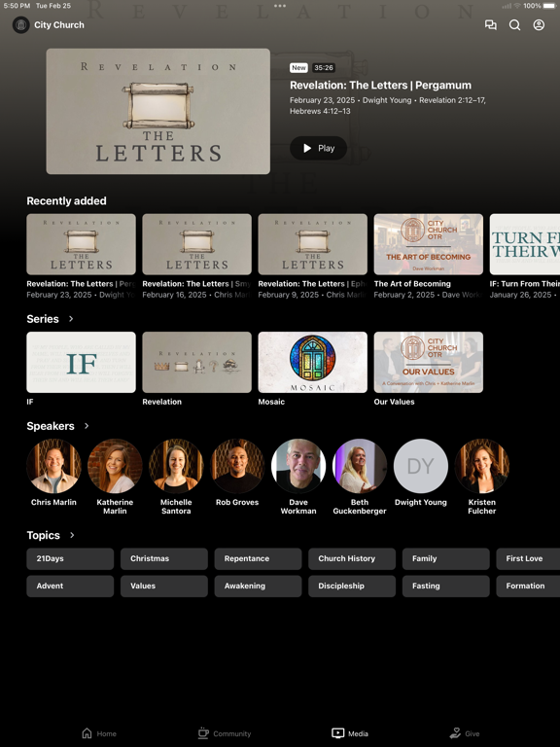The image size is (560, 747).
Task: Select Kristen Fulcher's avatar
Action: [482, 466]
